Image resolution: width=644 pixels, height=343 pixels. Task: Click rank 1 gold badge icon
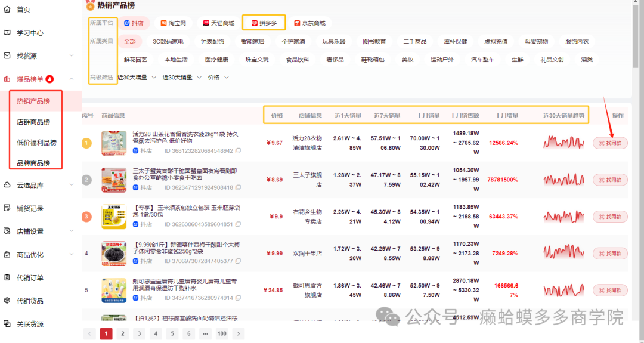coord(86,143)
